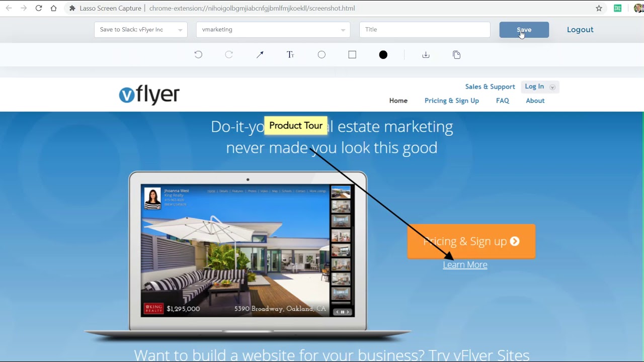The image size is (644, 362).
Task: Click the Learn More link
Action: (465, 264)
